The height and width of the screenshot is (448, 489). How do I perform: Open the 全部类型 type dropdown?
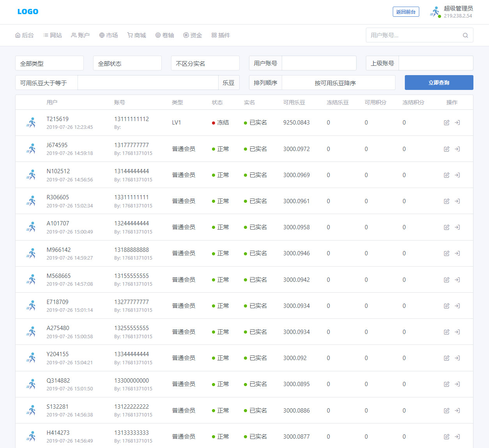pyautogui.click(x=49, y=63)
